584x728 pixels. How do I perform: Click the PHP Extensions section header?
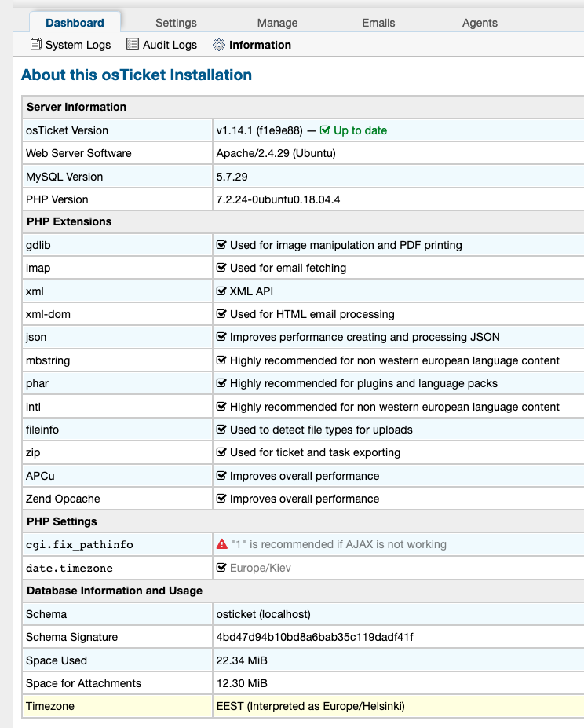(x=69, y=221)
